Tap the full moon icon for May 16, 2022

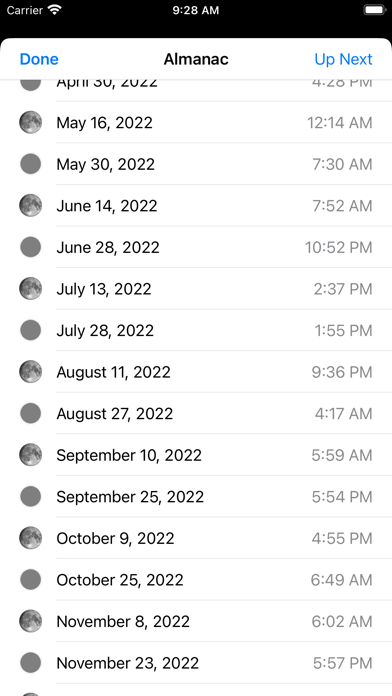tap(31, 123)
